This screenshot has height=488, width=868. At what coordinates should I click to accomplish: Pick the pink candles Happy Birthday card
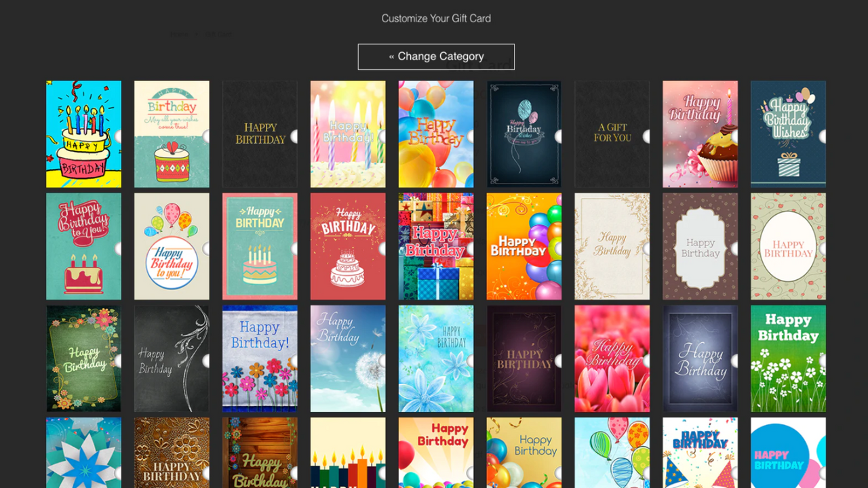(348, 134)
